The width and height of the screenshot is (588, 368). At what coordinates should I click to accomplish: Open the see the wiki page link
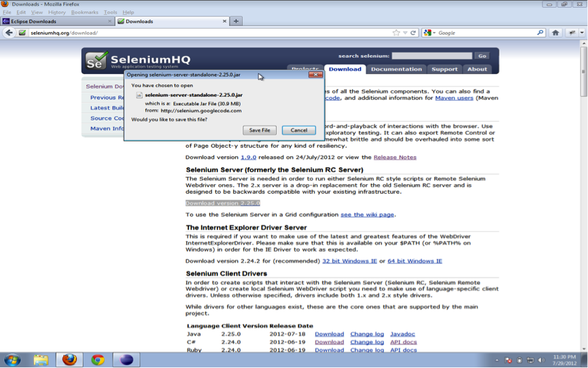pyautogui.click(x=367, y=214)
